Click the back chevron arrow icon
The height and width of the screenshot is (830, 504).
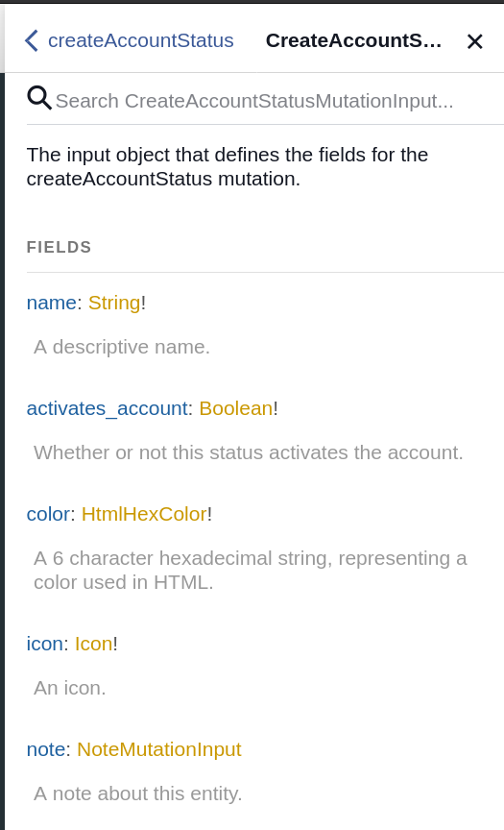[x=32, y=40]
